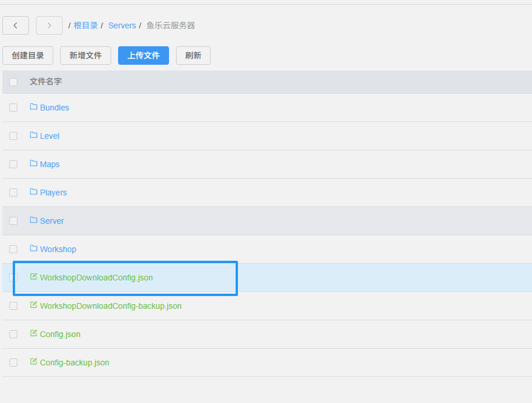This screenshot has width=532, height=403.
Task: Check the Bundles row checkbox
Action: [x=13, y=108]
